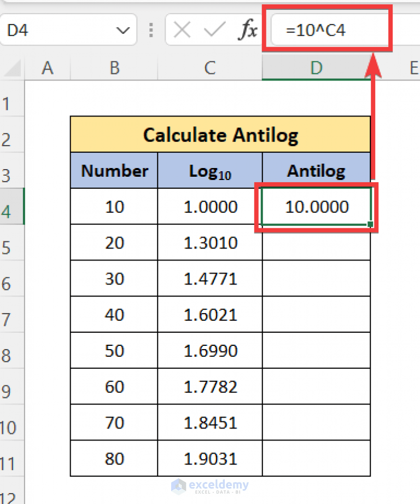420x504 pixels.
Task: Click the Insert Function fx icon
Action: (x=249, y=30)
